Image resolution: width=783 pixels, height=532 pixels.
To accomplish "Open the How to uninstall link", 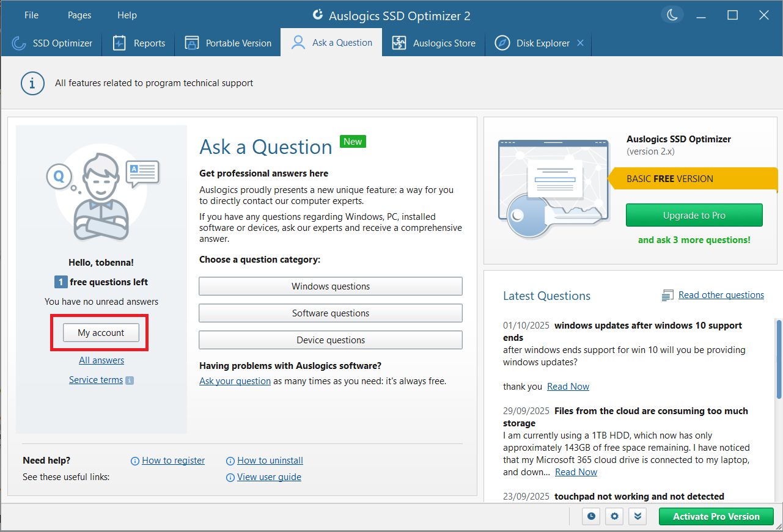I will pyautogui.click(x=270, y=461).
